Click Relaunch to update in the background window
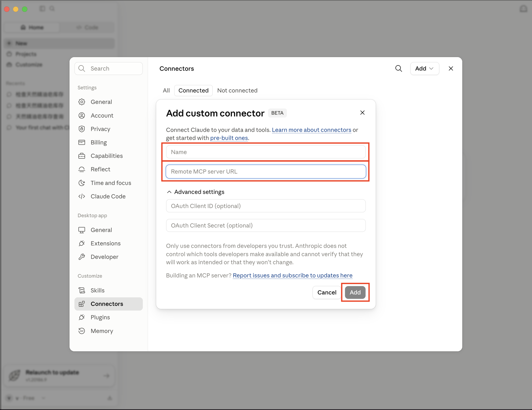 [x=59, y=376]
